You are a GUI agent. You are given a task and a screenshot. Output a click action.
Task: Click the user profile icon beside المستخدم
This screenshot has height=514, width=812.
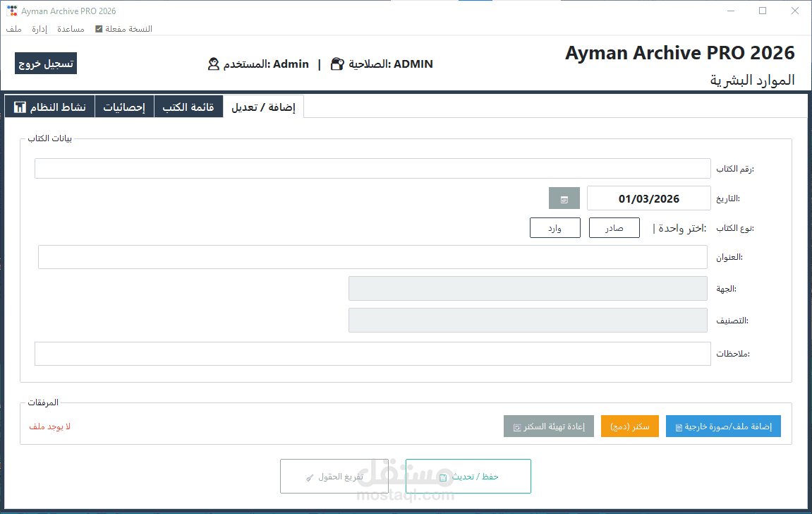click(213, 64)
